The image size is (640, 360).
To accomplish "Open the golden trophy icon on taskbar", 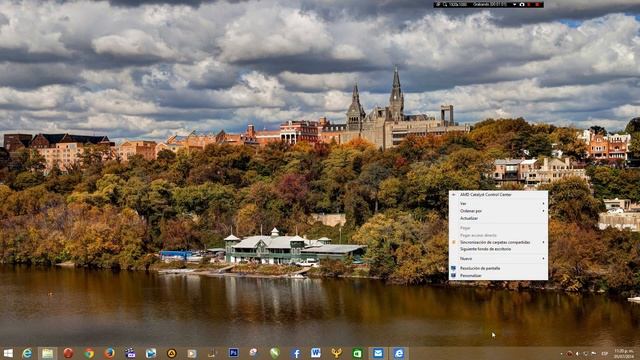I will pos(336,353).
